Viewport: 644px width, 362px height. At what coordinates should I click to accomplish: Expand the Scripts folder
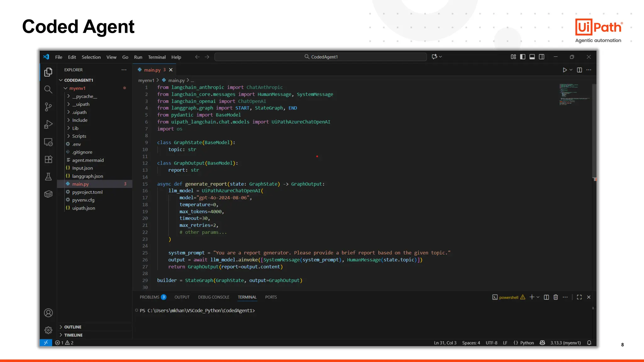click(79, 136)
